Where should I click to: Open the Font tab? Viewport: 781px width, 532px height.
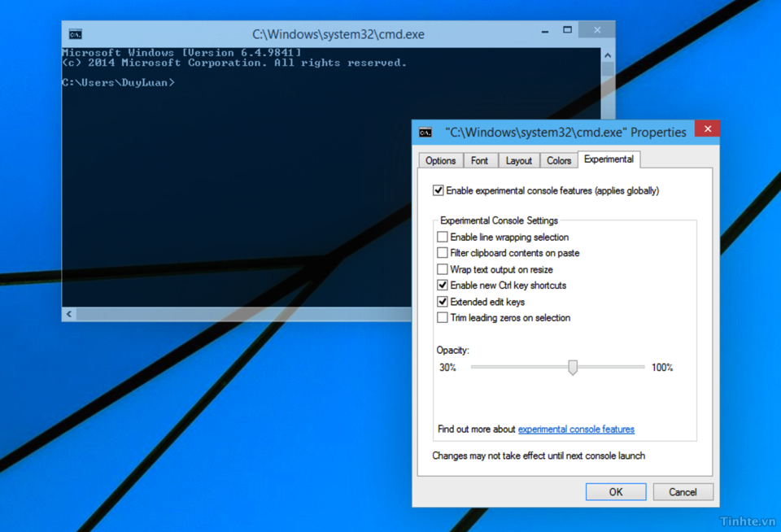(479, 160)
